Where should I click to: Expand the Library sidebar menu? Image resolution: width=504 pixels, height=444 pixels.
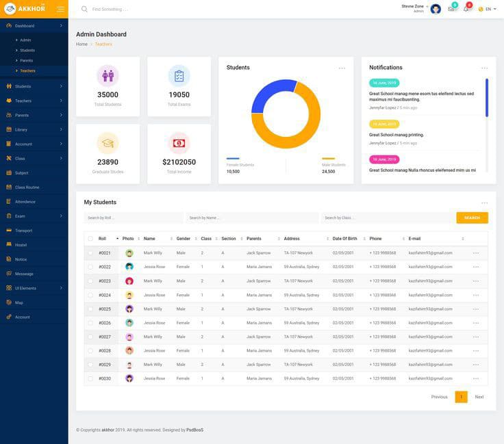pos(34,129)
